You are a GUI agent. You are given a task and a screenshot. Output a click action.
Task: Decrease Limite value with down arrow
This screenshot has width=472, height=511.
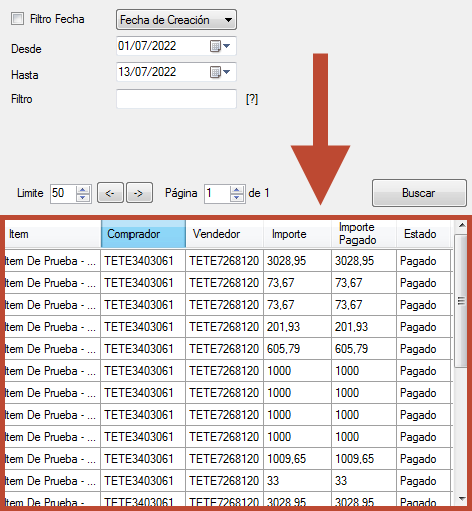click(x=83, y=197)
